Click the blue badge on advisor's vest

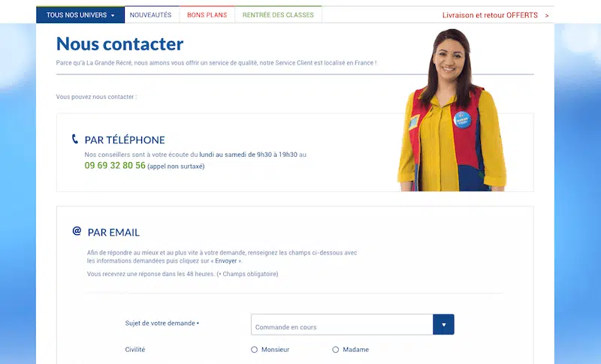coord(462,119)
